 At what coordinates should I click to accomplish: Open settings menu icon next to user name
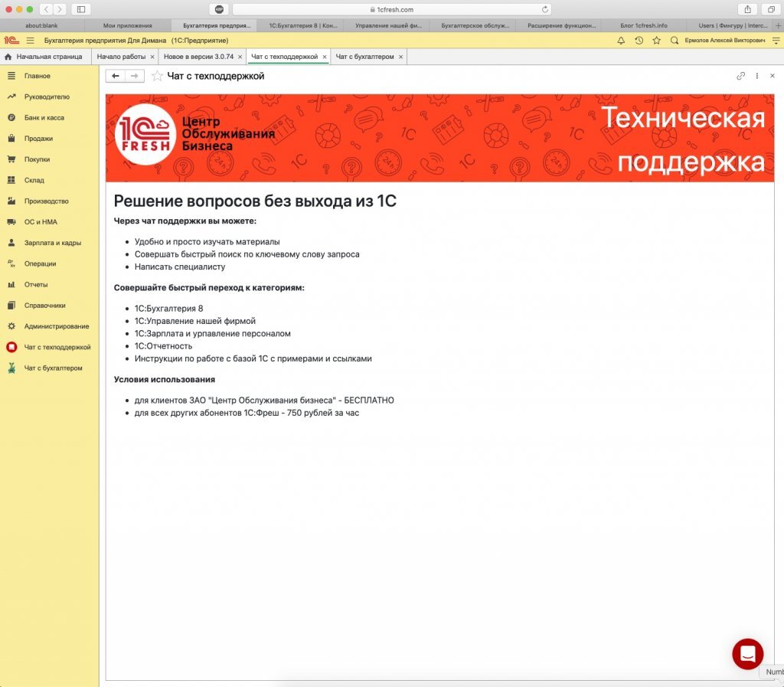pos(776,41)
